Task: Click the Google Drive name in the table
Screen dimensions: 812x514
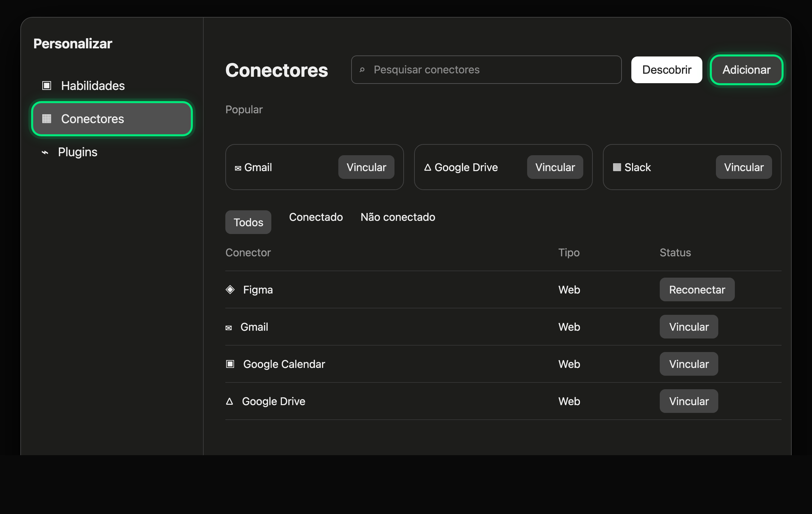Action: coord(273,401)
